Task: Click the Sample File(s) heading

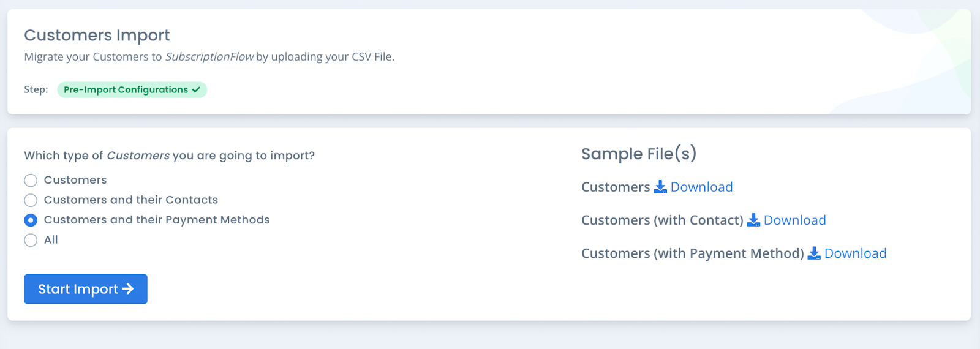Action: pos(639,154)
